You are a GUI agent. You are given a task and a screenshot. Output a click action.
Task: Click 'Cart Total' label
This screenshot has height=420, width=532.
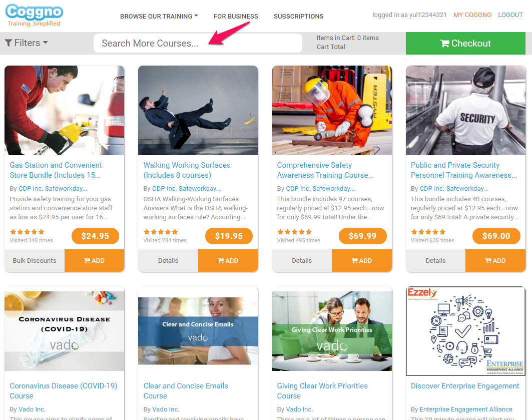coord(331,47)
